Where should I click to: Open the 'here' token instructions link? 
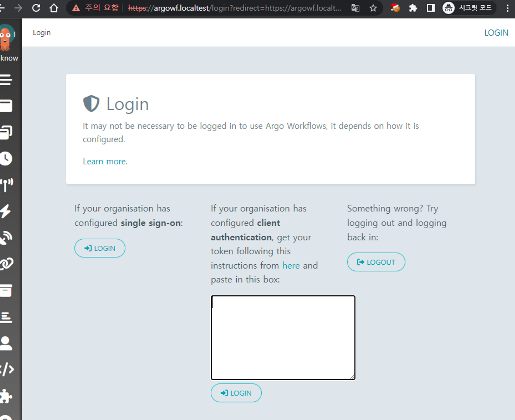pos(291,265)
